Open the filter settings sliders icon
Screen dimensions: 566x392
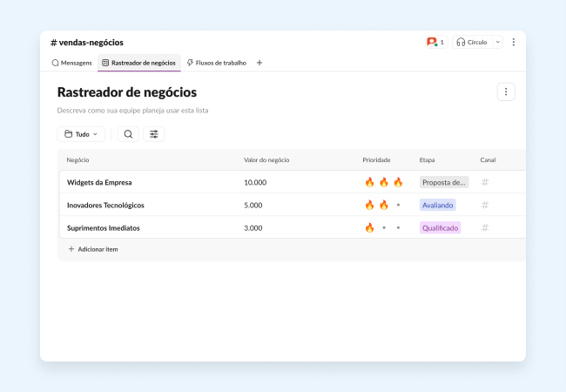pos(154,134)
